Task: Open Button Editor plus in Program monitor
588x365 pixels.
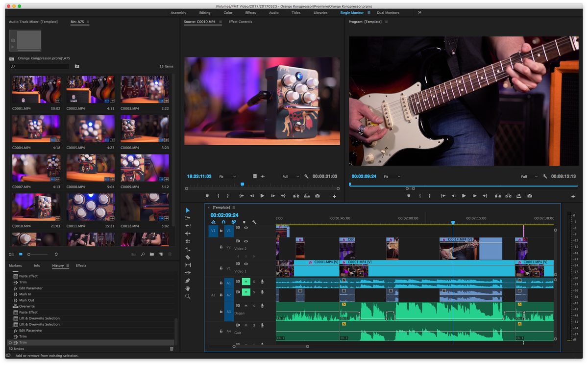Action: point(573,196)
